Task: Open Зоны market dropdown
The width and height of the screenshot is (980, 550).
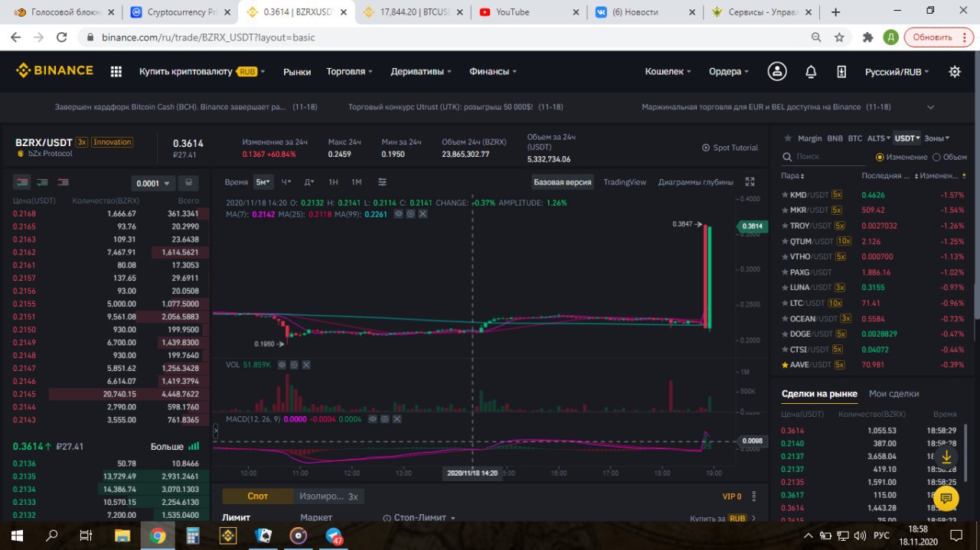Action: pos(936,138)
